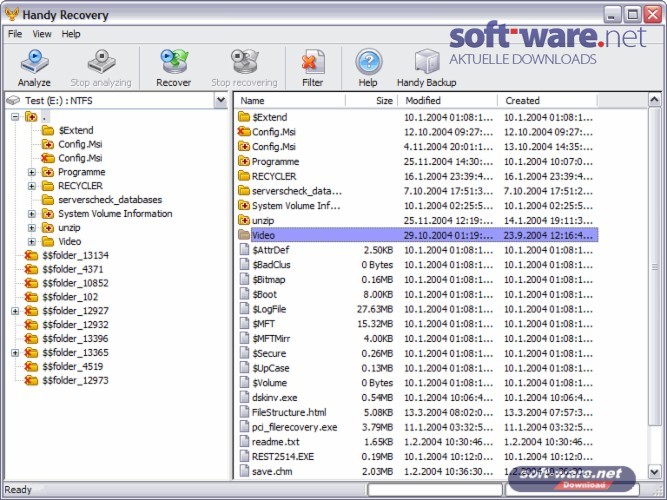Viewport: 667px width, 500px height.
Task: Click the file list scroll up arrow
Action: pos(654,100)
